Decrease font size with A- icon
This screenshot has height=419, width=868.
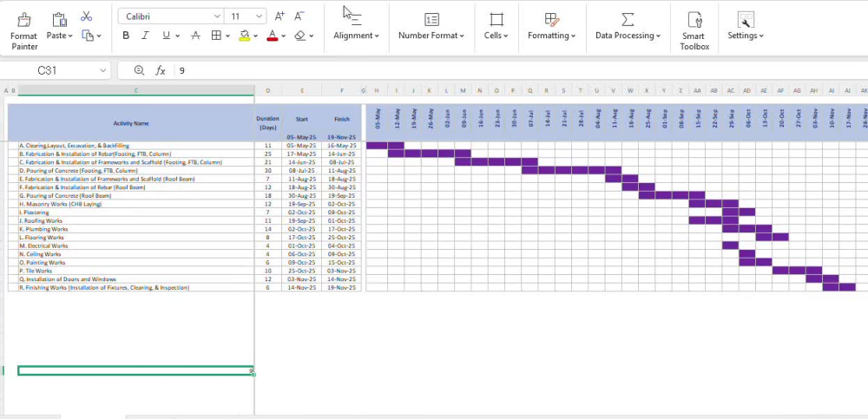[x=299, y=16]
